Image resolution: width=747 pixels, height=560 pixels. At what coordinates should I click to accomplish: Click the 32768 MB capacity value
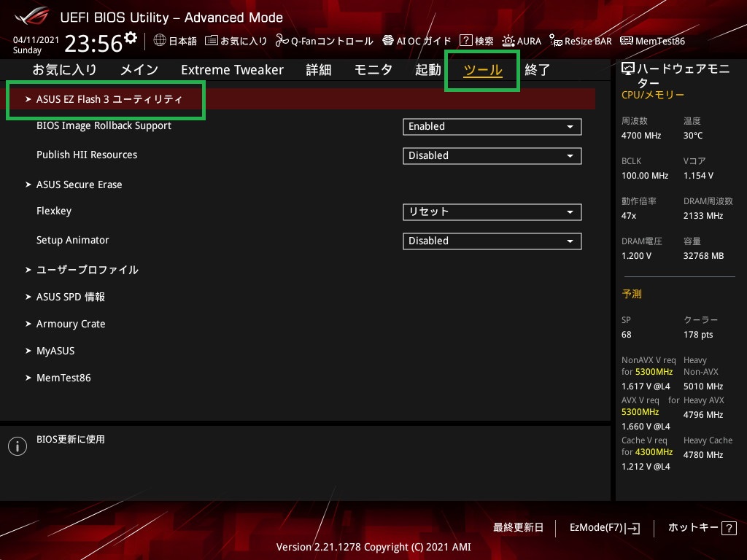(704, 256)
